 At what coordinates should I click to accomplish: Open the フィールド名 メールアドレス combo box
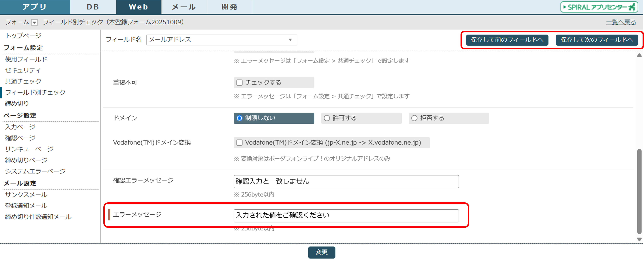pos(221,40)
